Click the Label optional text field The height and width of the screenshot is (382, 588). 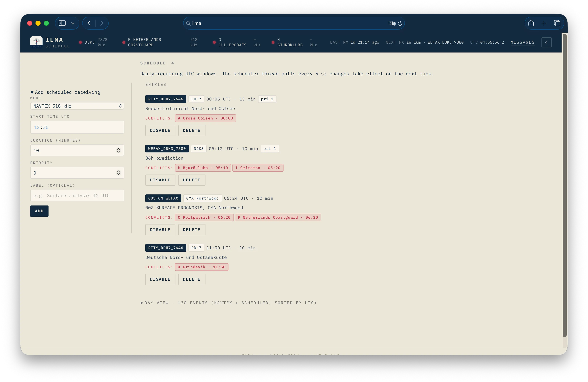click(77, 196)
